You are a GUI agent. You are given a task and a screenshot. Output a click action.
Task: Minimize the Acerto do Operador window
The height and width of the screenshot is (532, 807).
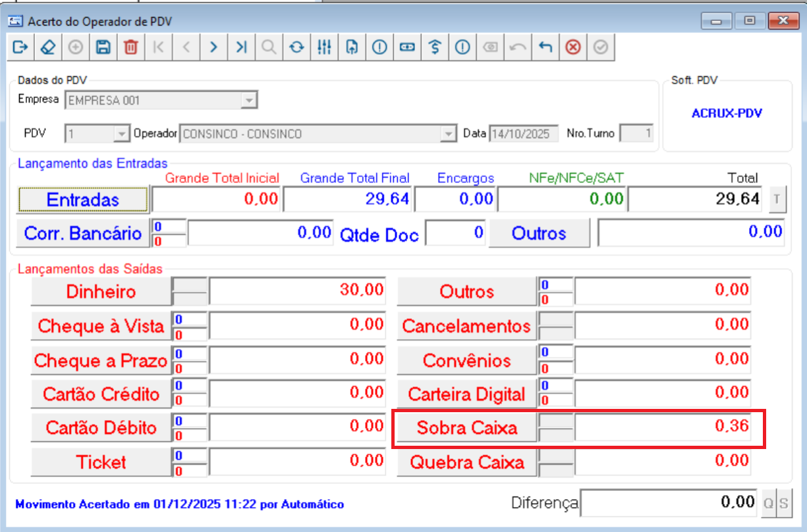[x=716, y=21]
